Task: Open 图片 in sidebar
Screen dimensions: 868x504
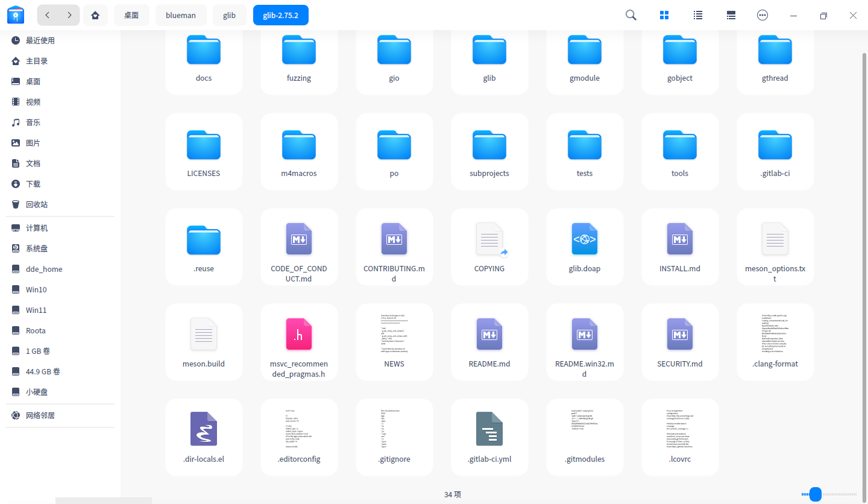Action: tap(60, 143)
